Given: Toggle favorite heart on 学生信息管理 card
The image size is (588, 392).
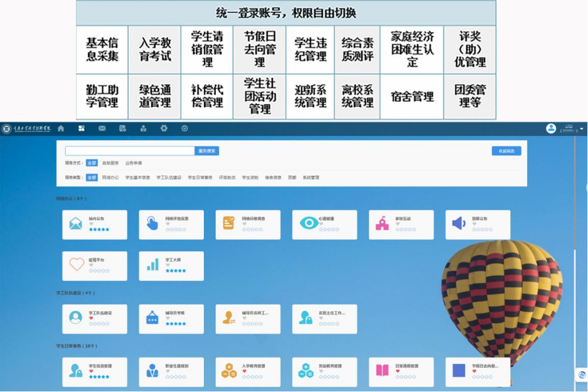Looking at the screenshot, I should coord(91,372).
